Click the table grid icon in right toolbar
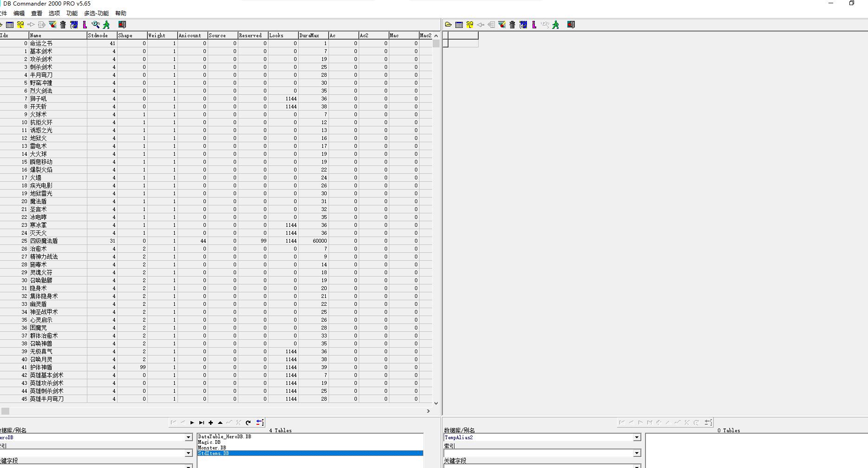Screen dimensions: 868x468 (459, 25)
